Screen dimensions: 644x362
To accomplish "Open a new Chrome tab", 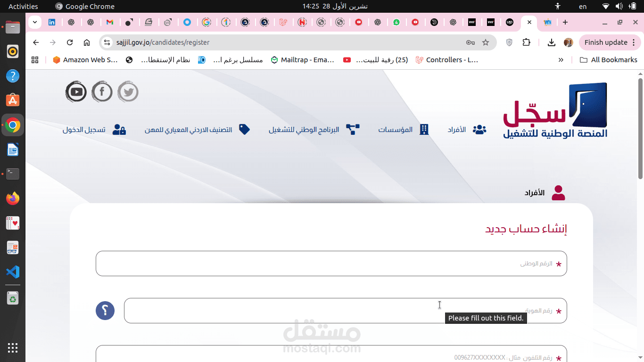I will pyautogui.click(x=565, y=22).
